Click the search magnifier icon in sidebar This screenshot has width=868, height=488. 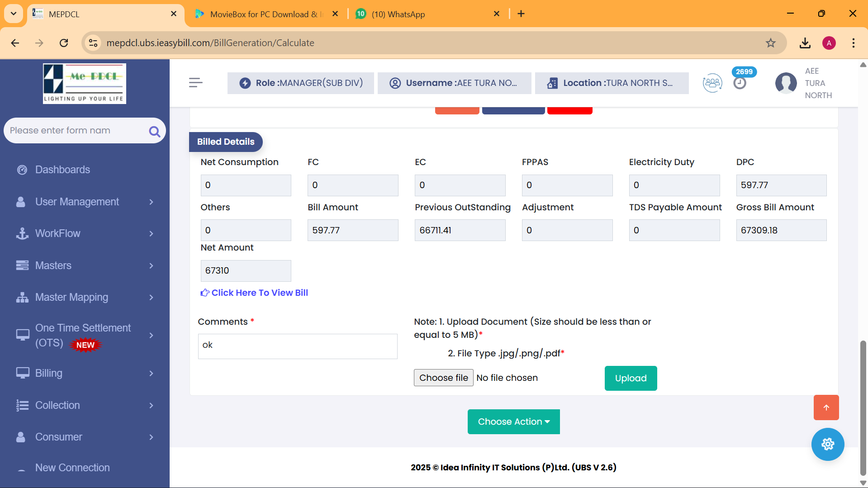pyautogui.click(x=154, y=131)
